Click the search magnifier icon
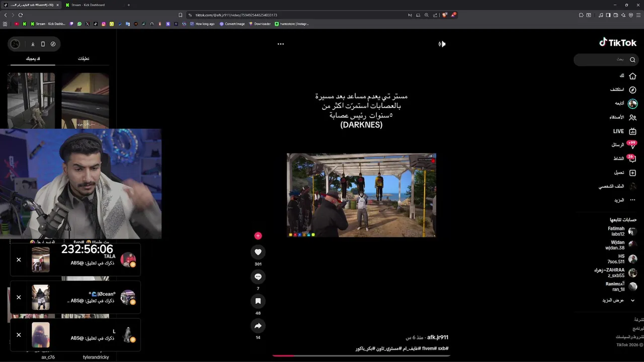The image size is (644, 362). click(632, 59)
